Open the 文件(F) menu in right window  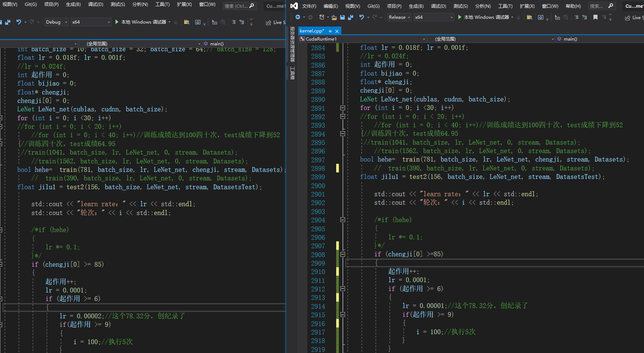309,6
